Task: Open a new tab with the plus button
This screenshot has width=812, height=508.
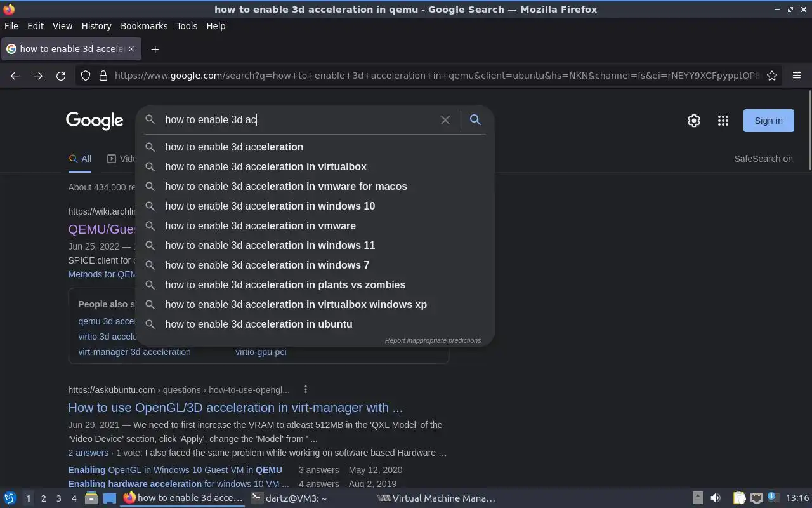Action: coord(155,49)
